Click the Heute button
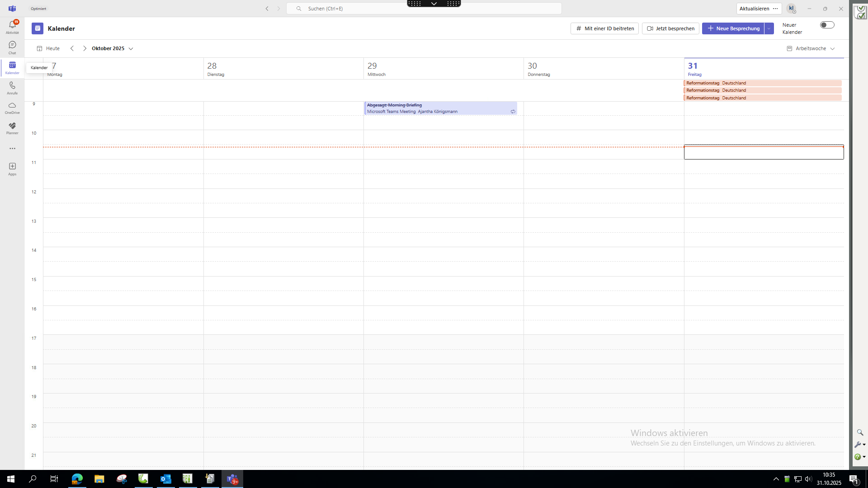This screenshot has height=488, width=868. click(x=48, y=48)
